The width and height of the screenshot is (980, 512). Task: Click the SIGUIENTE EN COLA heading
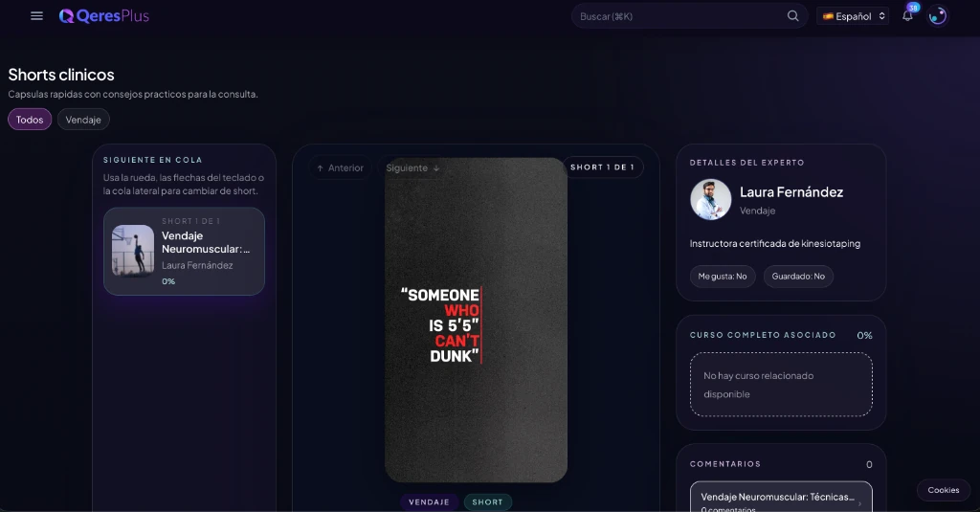152,160
